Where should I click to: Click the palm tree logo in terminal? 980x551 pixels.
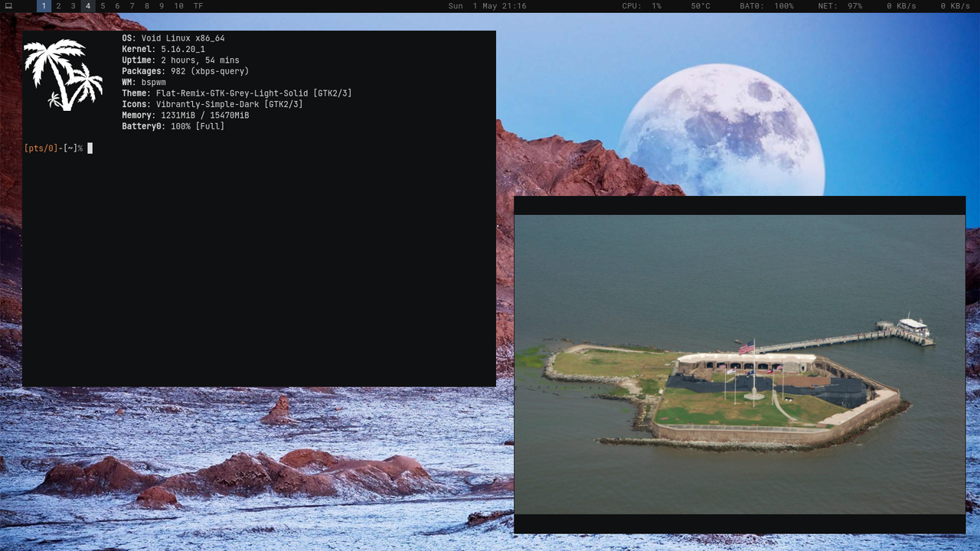pos(64,75)
